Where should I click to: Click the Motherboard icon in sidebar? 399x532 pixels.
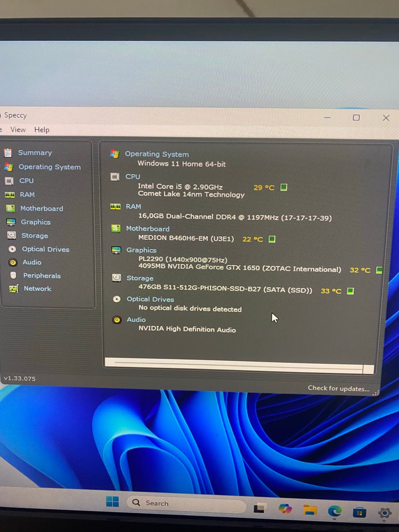point(10,208)
